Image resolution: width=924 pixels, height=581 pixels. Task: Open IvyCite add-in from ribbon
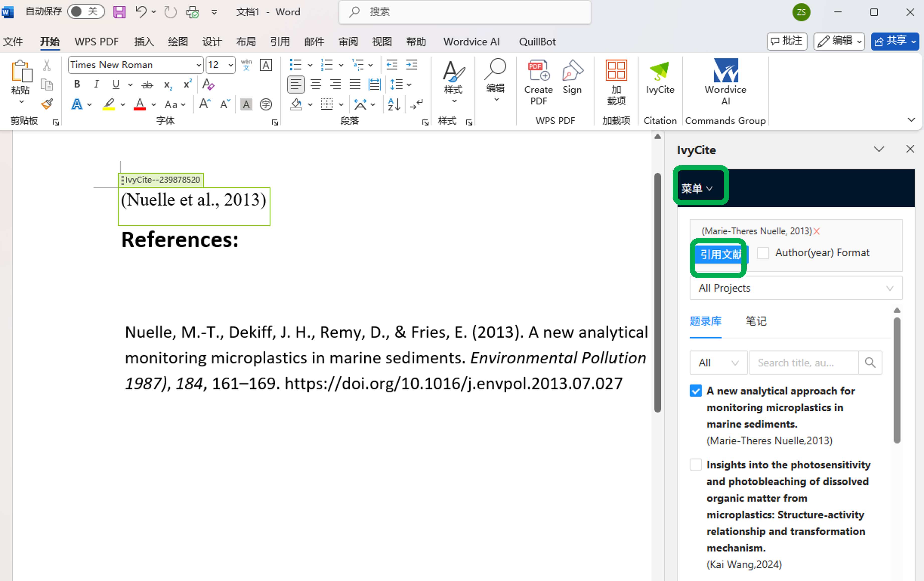(x=660, y=77)
